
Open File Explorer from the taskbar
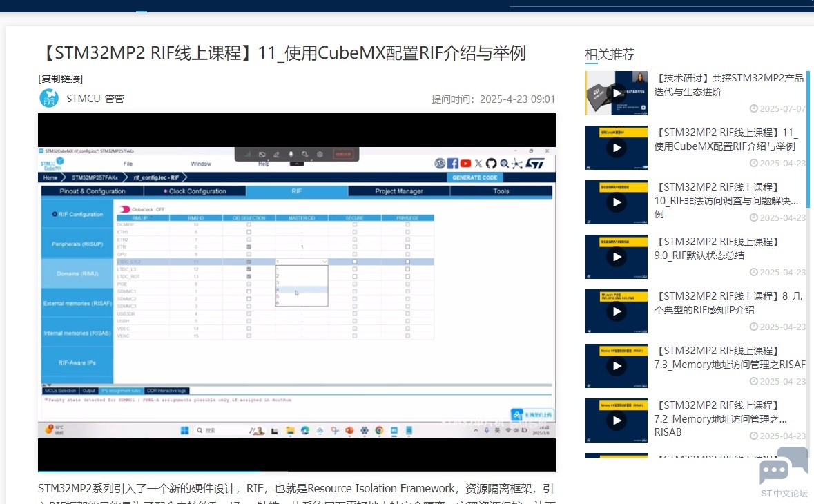[290, 430]
